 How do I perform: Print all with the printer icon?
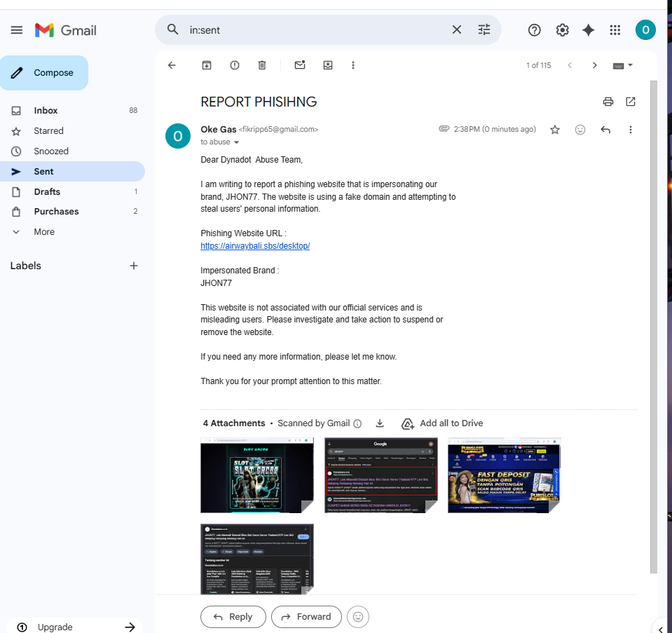608,102
